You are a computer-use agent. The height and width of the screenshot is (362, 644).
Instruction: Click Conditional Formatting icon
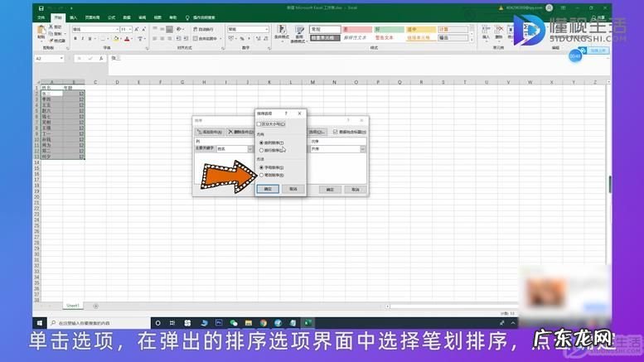281,33
